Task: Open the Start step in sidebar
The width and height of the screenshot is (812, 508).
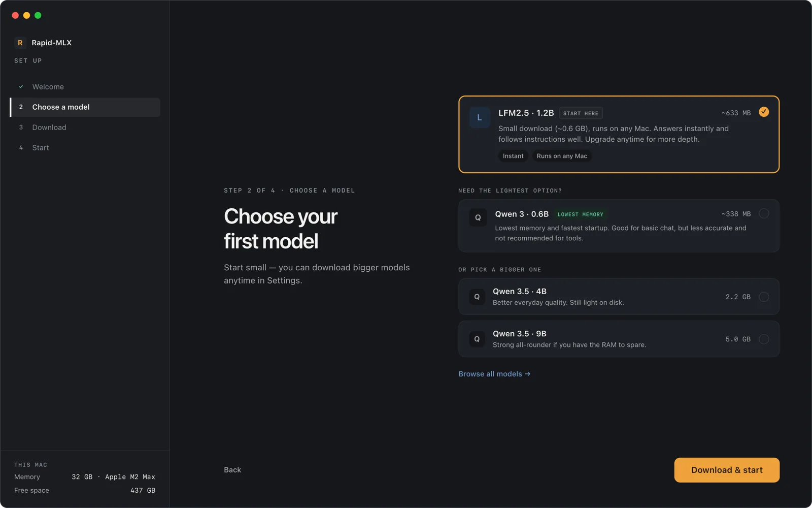Action: tap(85, 148)
